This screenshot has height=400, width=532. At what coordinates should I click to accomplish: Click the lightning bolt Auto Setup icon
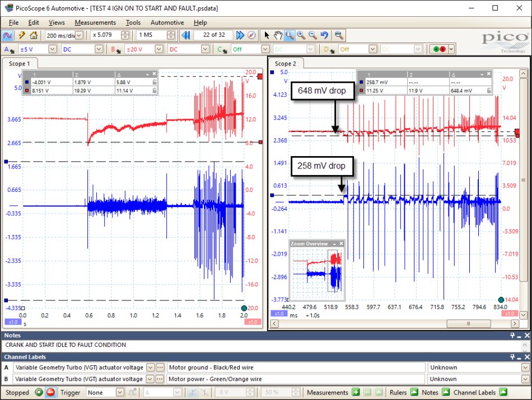[22, 35]
